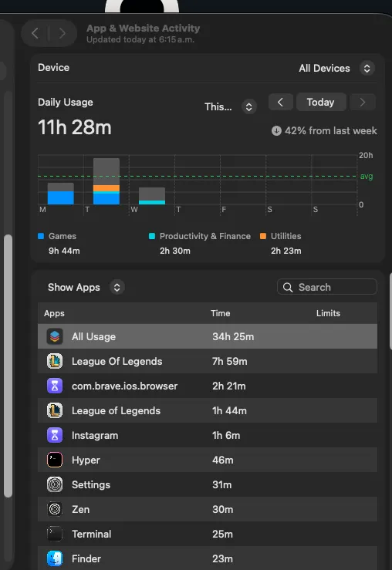Click the Zen browser icon
Viewport: 392px width, 570px height.
pos(55,509)
